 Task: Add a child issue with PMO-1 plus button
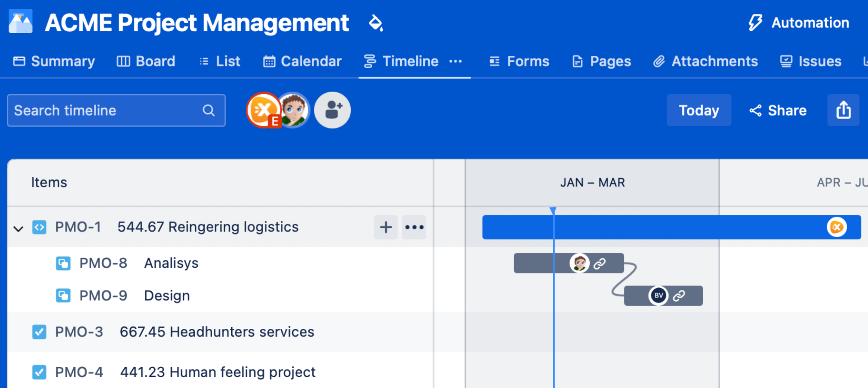tap(386, 227)
